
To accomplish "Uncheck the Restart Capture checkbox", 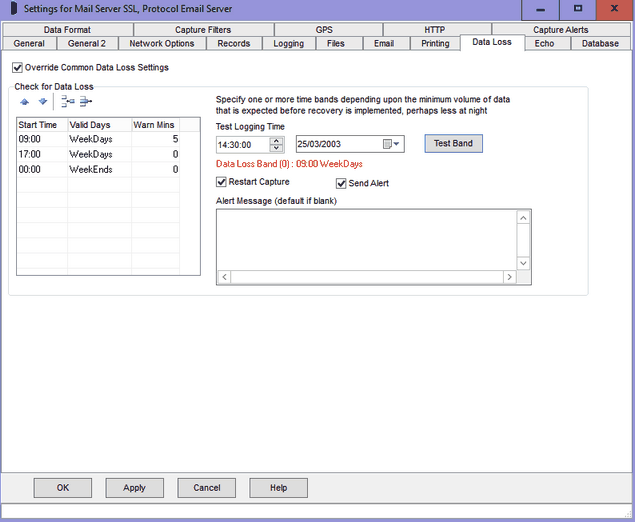I will (x=222, y=182).
